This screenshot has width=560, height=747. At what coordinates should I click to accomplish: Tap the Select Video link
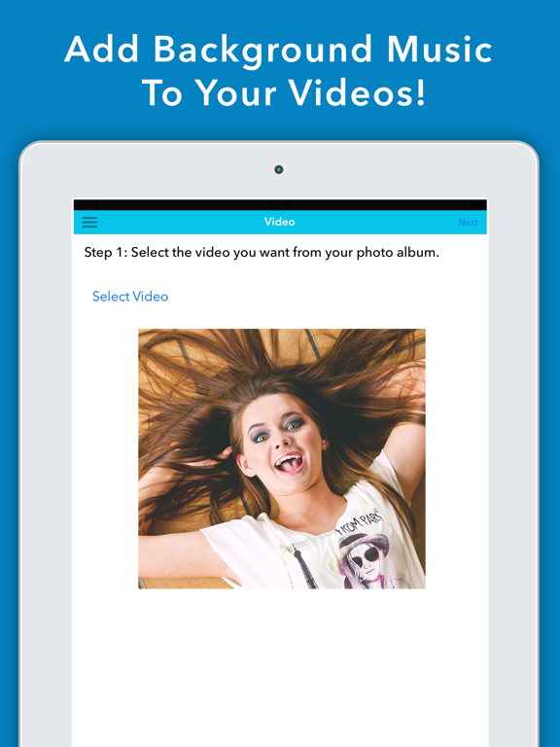coord(130,297)
